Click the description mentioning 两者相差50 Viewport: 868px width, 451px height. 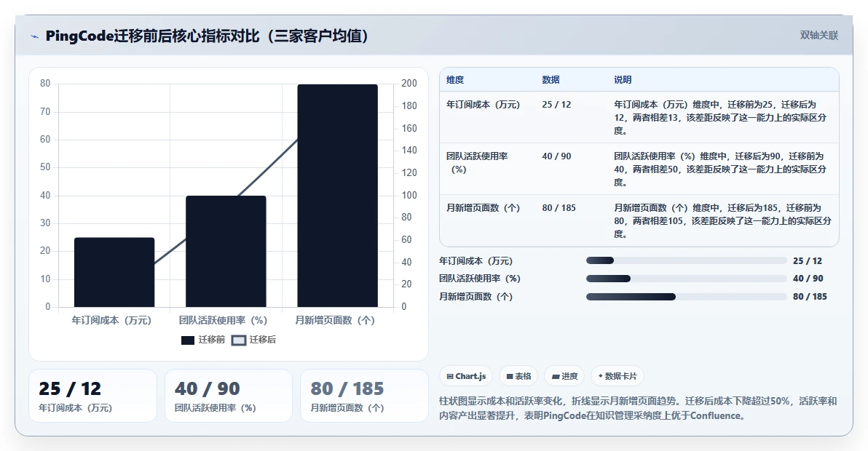click(720, 169)
